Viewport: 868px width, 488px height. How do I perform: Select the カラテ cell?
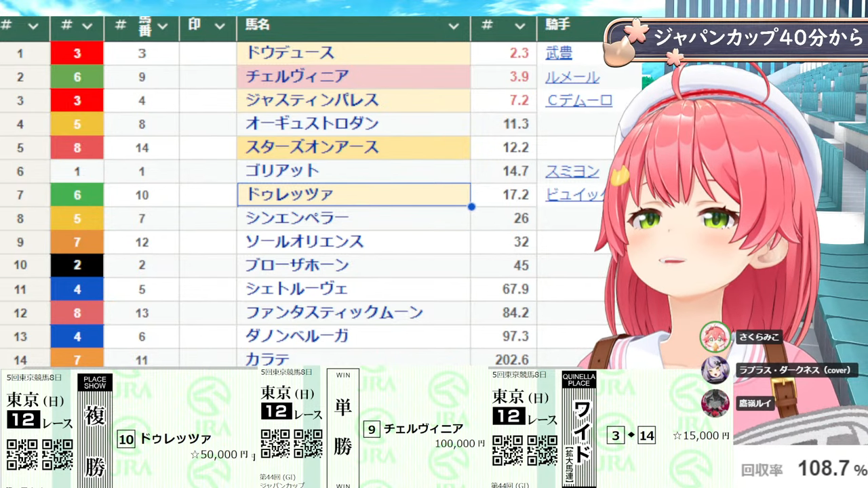click(353, 359)
